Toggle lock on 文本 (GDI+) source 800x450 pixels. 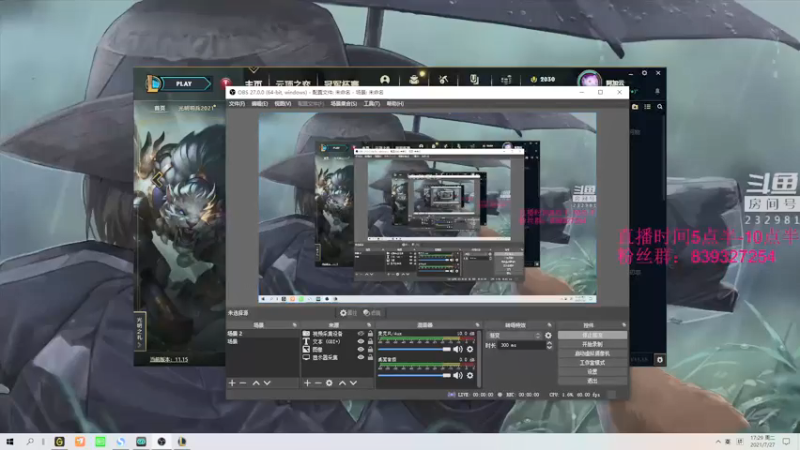(x=370, y=341)
